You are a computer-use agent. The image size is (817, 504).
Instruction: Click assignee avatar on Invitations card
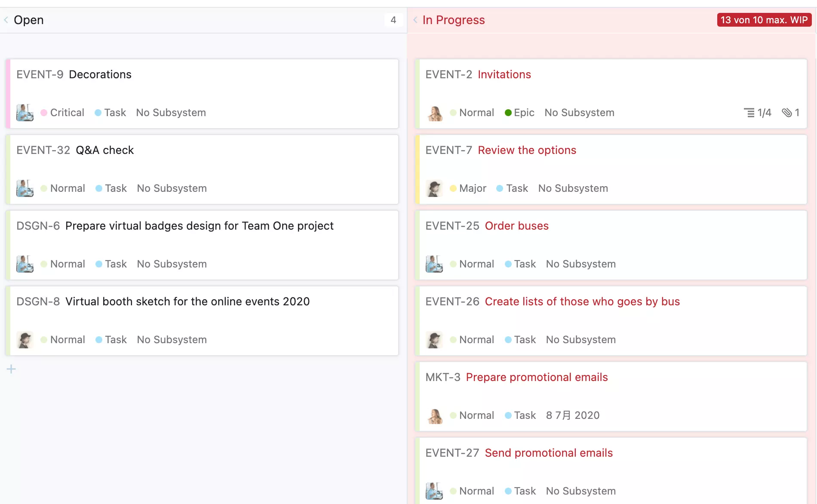point(434,113)
